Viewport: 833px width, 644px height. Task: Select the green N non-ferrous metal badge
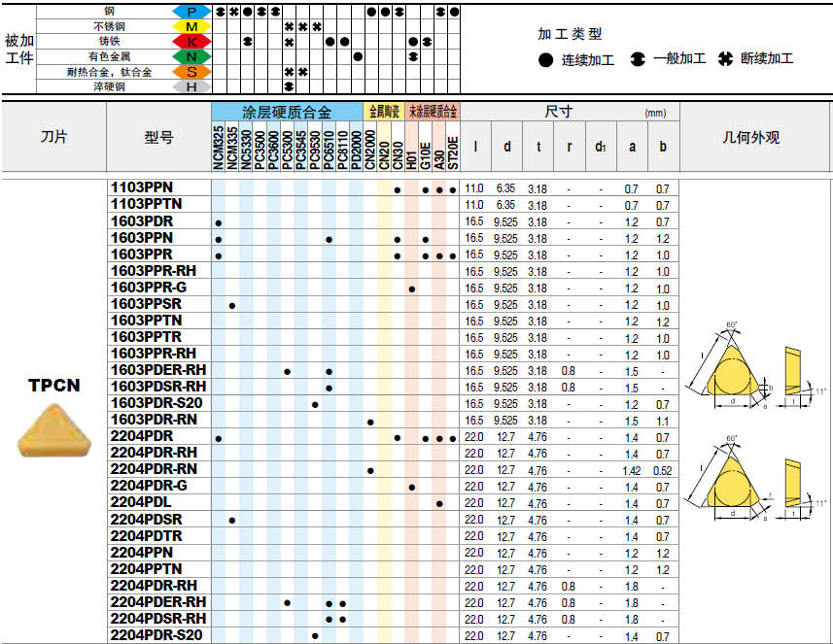click(191, 56)
